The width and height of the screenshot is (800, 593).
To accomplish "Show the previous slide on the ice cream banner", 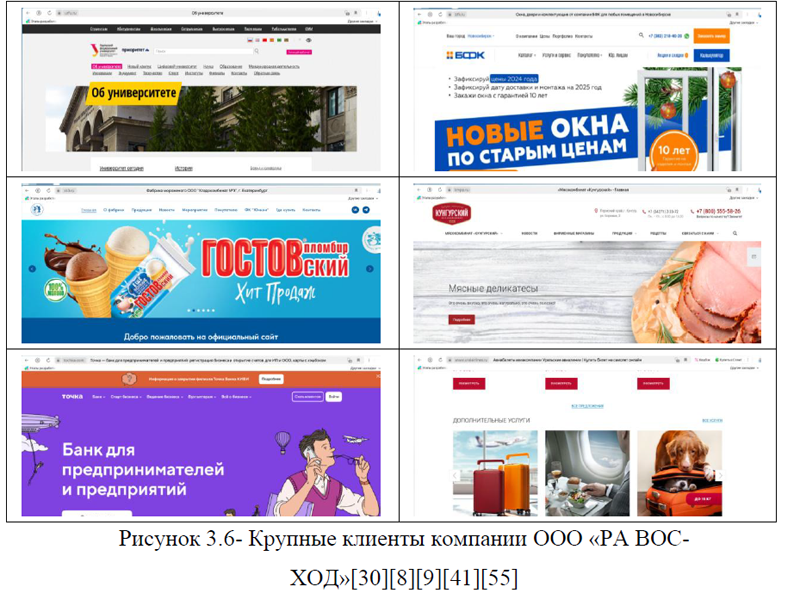I will (x=32, y=268).
